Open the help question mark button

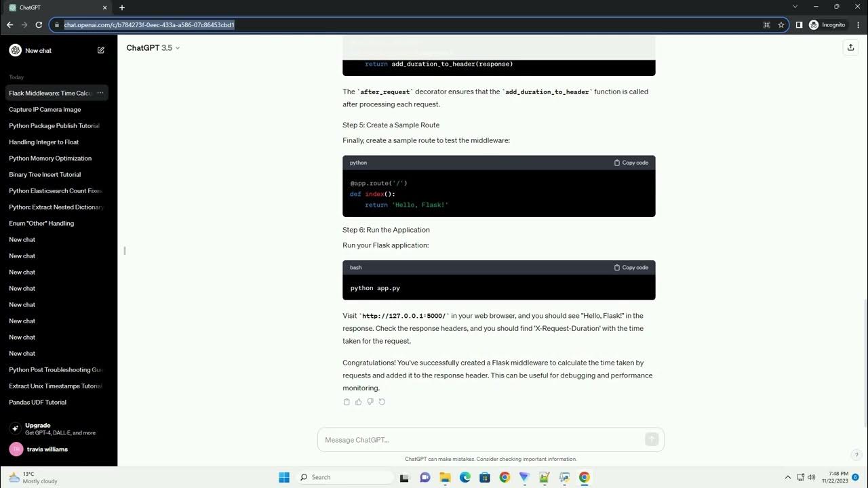(856, 455)
